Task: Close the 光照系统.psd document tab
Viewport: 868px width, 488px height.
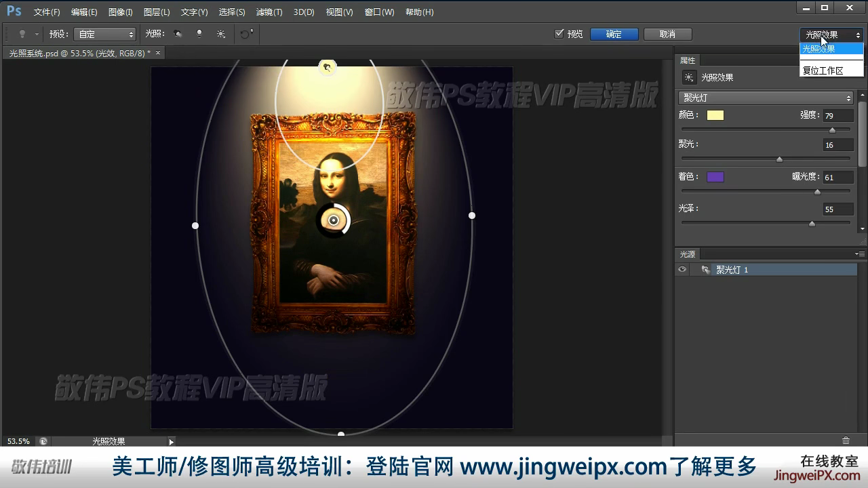Action: point(158,52)
